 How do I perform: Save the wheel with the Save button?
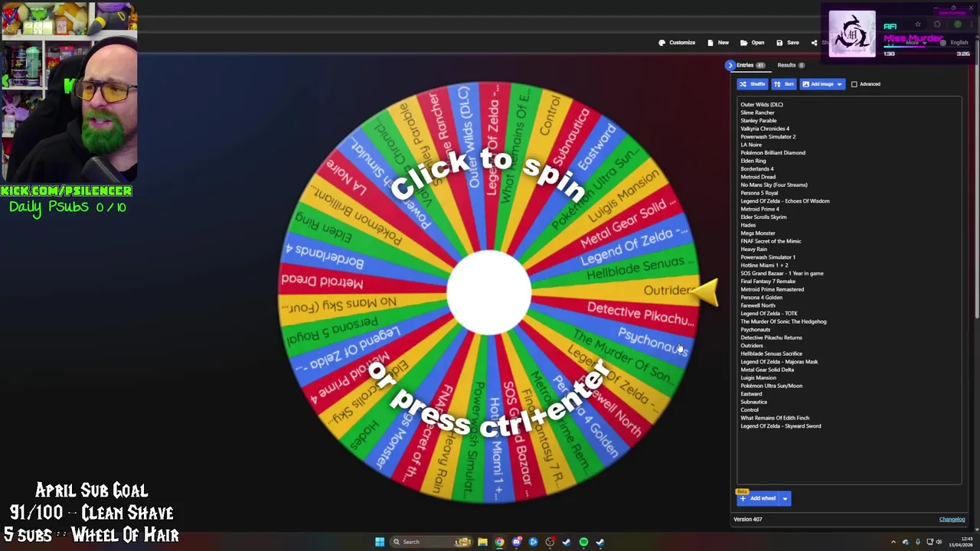pyautogui.click(x=788, y=43)
